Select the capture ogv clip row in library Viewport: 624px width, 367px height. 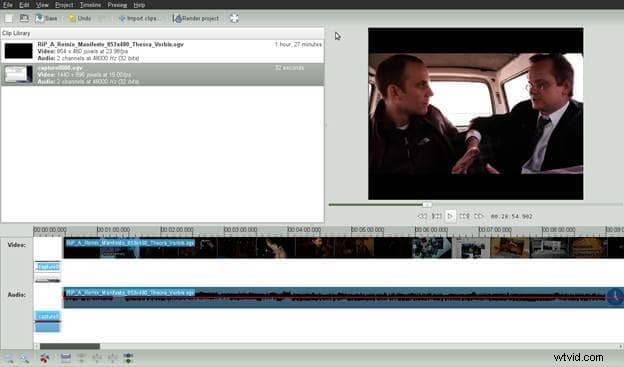point(162,74)
